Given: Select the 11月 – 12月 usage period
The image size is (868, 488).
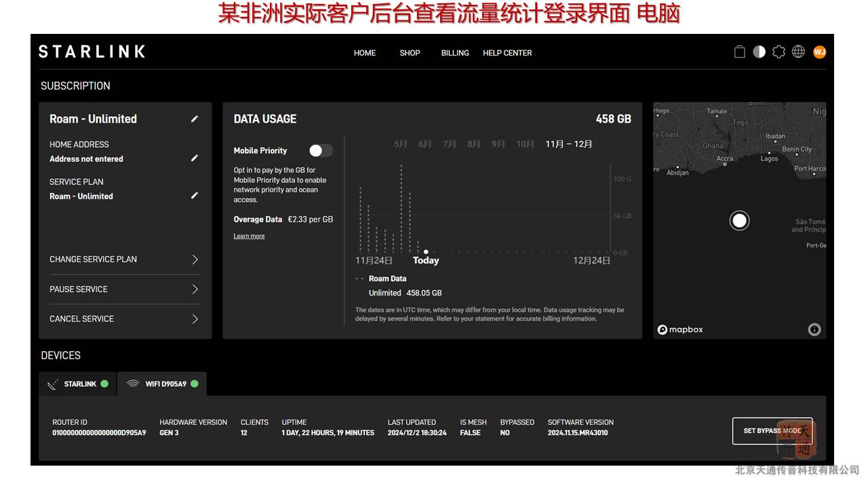Looking at the screenshot, I should tap(569, 144).
